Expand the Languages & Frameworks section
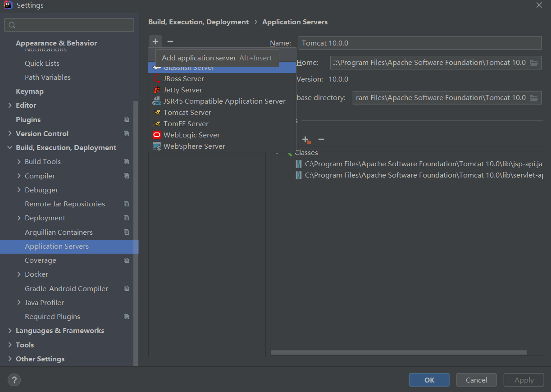Viewport: 551px width, 392px height. pos(10,331)
